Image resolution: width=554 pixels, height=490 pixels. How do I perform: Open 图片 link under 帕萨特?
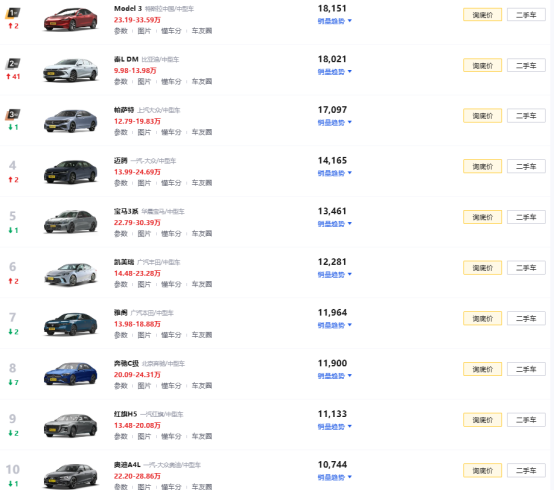tap(144, 132)
